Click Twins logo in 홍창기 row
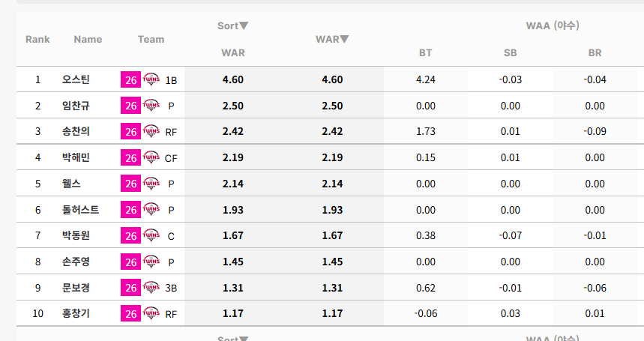Image resolution: width=644 pixels, height=341 pixels. [x=151, y=313]
